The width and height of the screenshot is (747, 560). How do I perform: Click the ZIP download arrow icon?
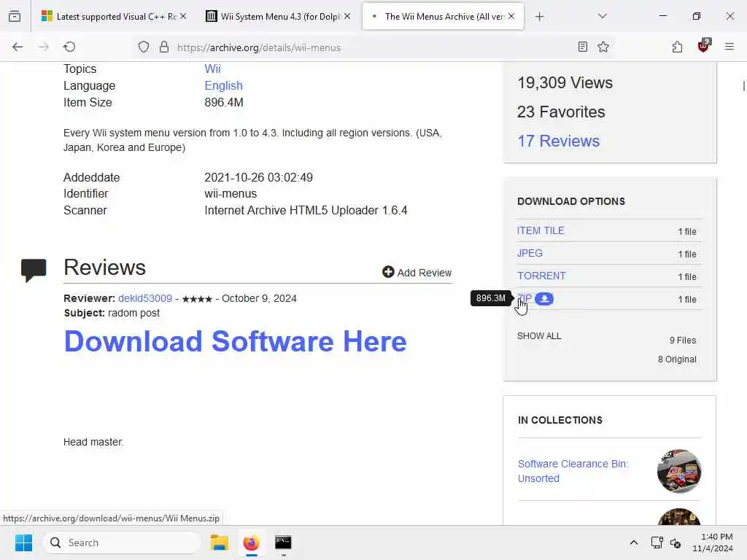point(544,298)
